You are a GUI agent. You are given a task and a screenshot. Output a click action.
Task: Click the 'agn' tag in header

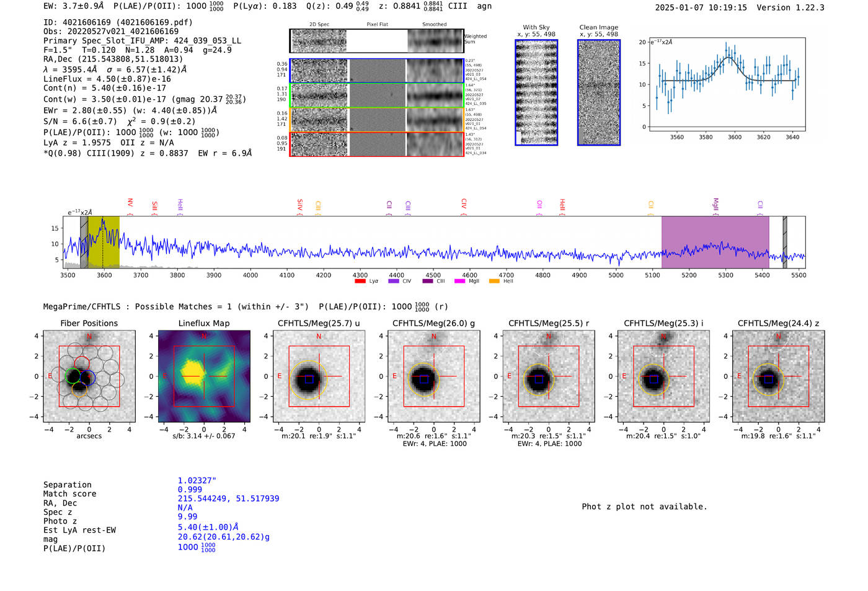tap(484, 6)
